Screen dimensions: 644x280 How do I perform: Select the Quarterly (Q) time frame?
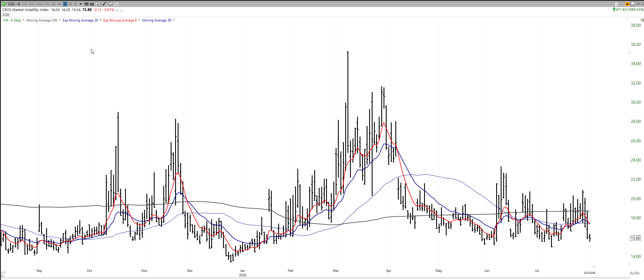[75, 4]
